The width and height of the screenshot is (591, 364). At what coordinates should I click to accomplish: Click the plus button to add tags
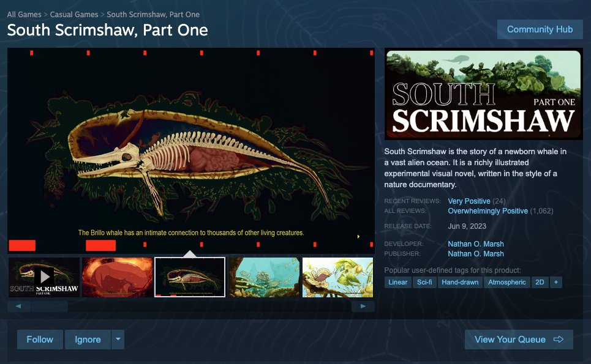[556, 282]
